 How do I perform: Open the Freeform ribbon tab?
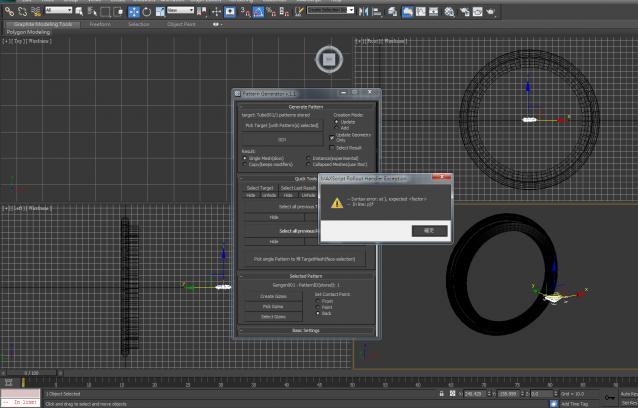click(x=100, y=24)
